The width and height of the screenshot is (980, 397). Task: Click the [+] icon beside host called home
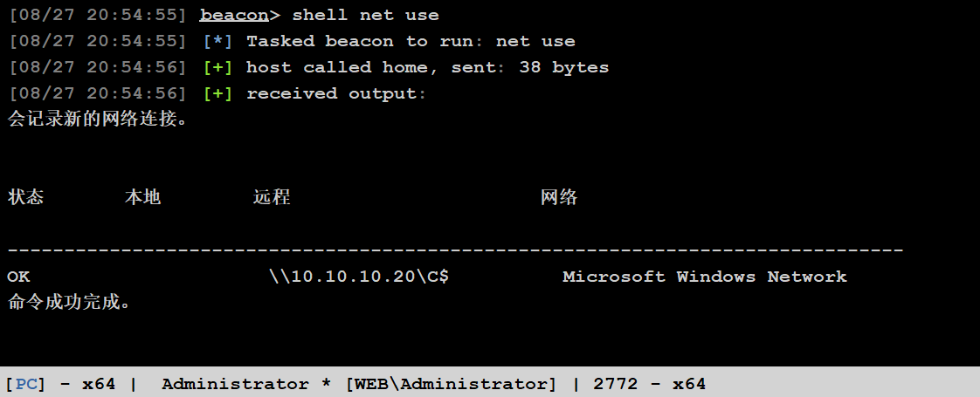coord(217,67)
